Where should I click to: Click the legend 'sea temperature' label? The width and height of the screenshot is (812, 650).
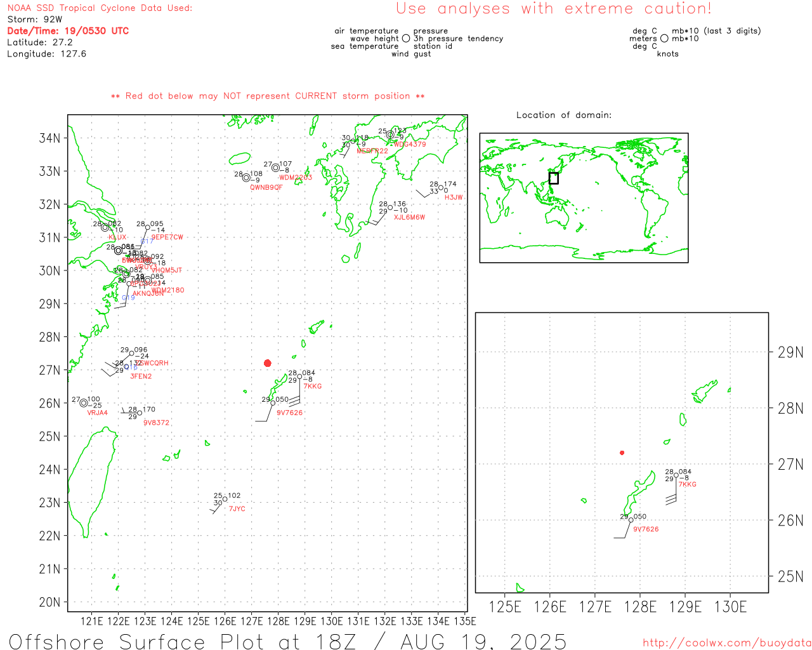365,46
